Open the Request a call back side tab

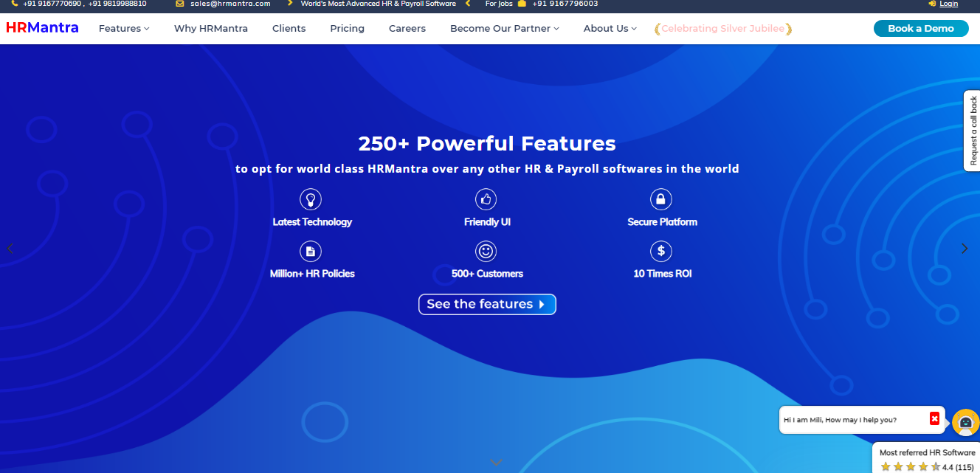click(972, 131)
